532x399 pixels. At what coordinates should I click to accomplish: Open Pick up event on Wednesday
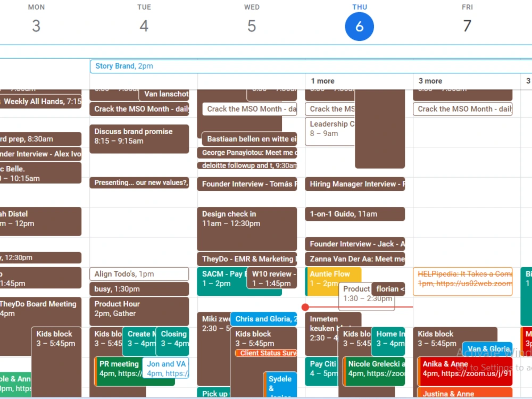tap(213, 392)
